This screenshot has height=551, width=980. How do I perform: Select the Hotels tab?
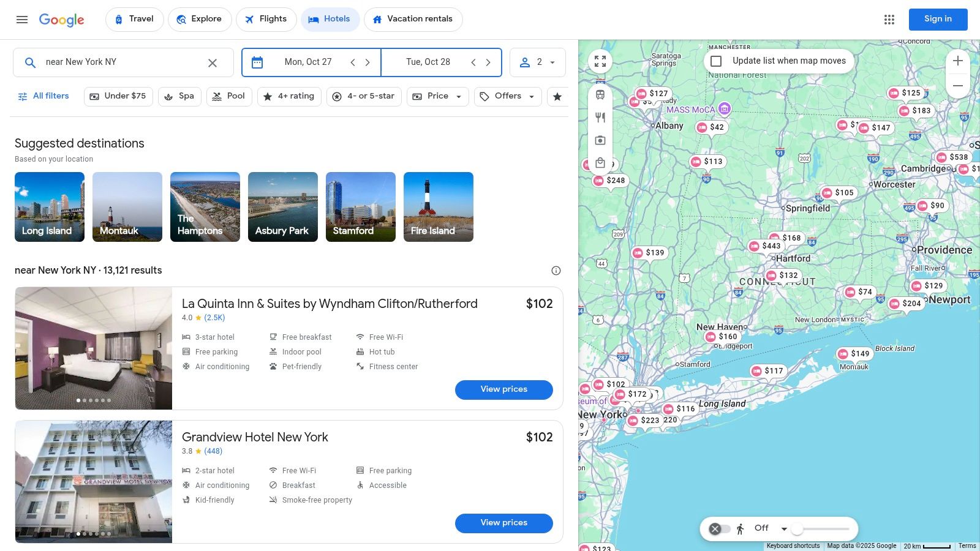coord(330,20)
